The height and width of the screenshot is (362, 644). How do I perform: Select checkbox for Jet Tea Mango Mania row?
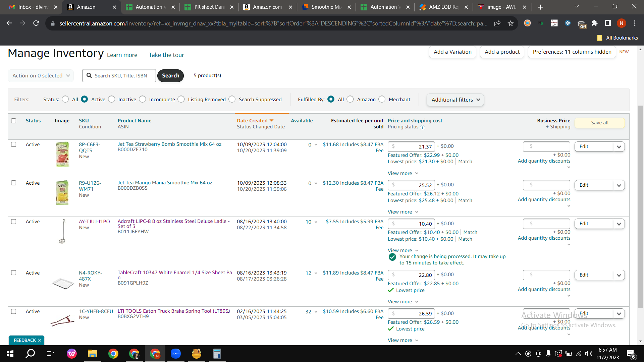point(14,183)
